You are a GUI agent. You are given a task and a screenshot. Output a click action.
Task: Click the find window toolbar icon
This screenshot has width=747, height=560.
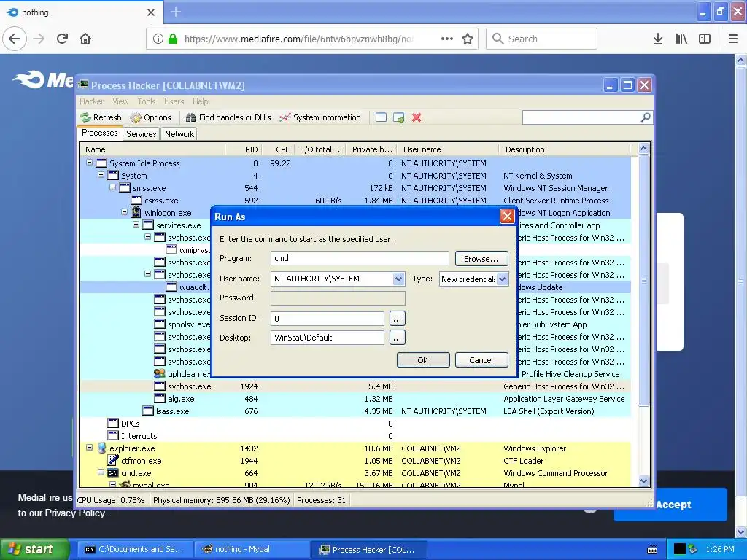pyautogui.click(x=381, y=117)
